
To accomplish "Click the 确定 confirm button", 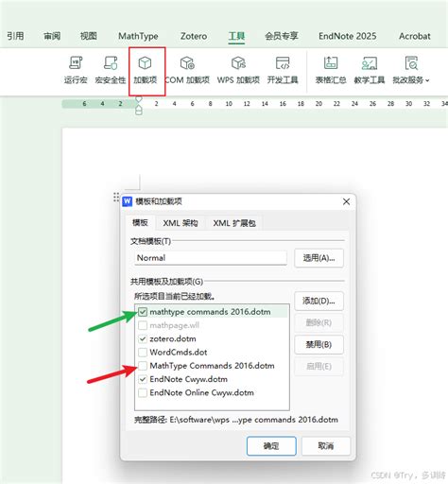I will [271, 446].
